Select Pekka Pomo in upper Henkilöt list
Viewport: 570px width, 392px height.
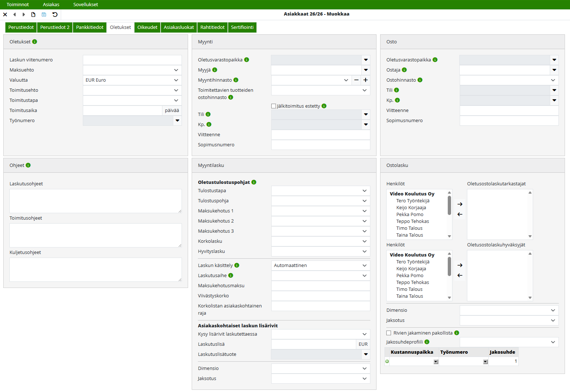coord(410,215)
